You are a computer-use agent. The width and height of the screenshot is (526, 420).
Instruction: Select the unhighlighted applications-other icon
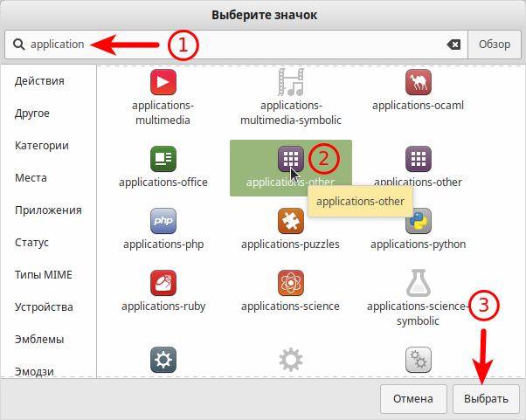tap(418, 159)
